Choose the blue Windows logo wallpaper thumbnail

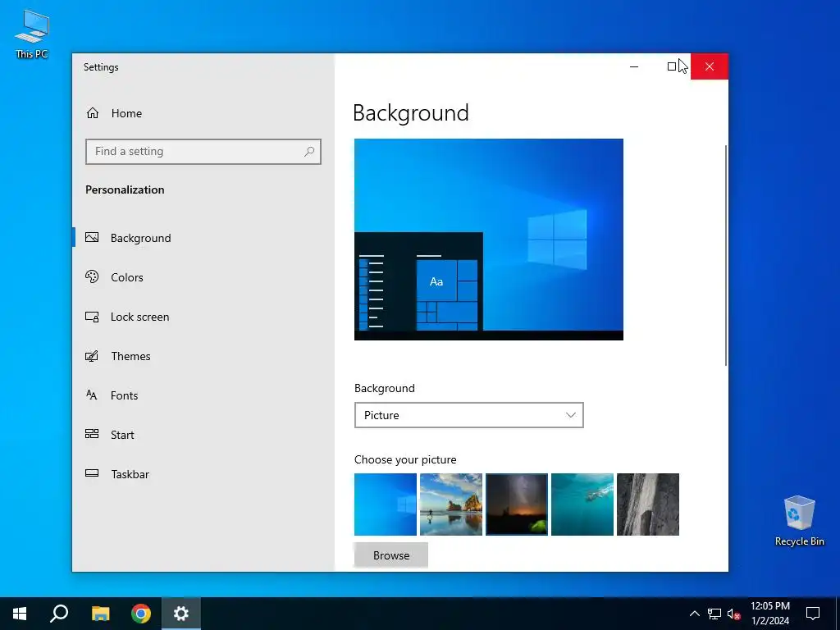click(386, 504)
